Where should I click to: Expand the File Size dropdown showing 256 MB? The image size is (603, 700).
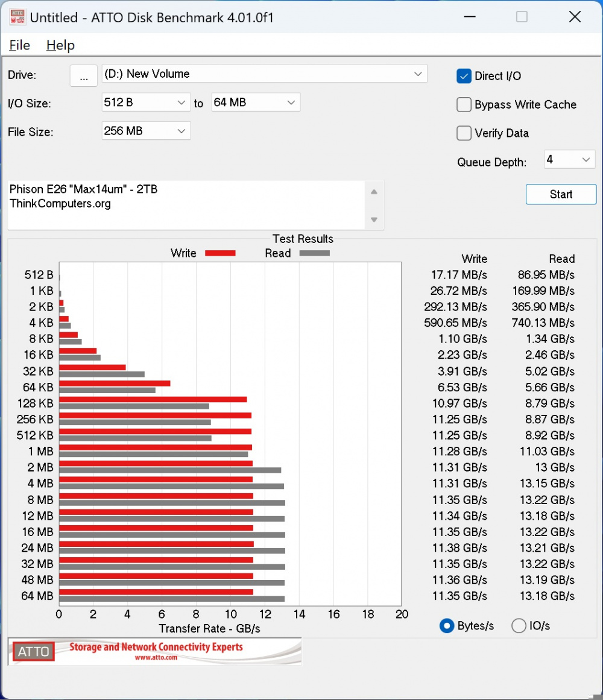146,131
